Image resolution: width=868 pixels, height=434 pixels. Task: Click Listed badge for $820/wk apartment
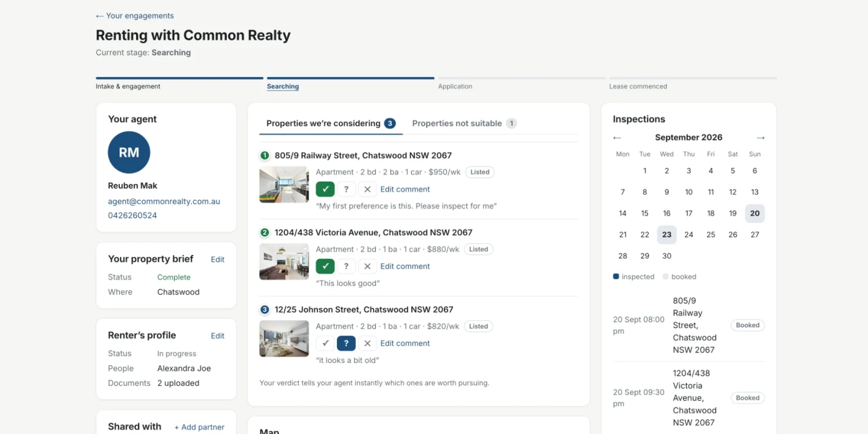pos(478,326)
